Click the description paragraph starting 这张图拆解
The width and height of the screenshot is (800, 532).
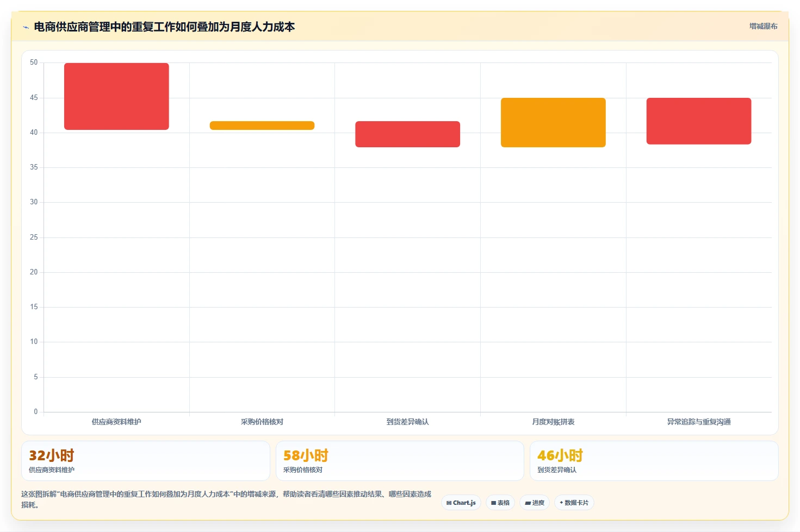tap(226, 499)
